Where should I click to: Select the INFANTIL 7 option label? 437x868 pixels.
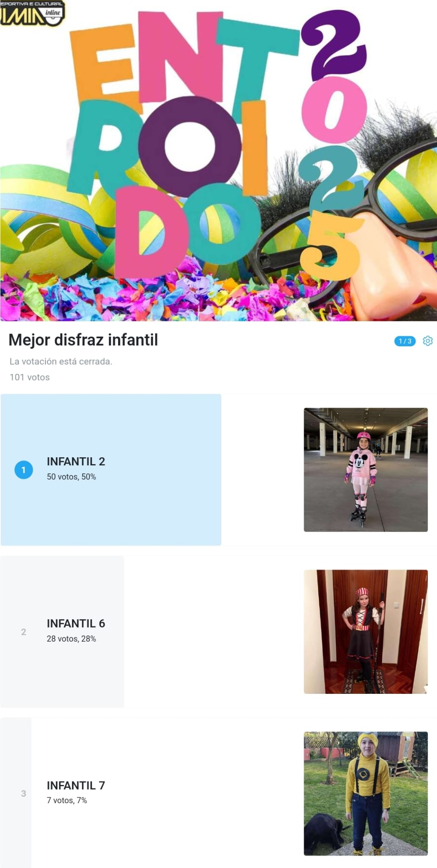point(76,785)
